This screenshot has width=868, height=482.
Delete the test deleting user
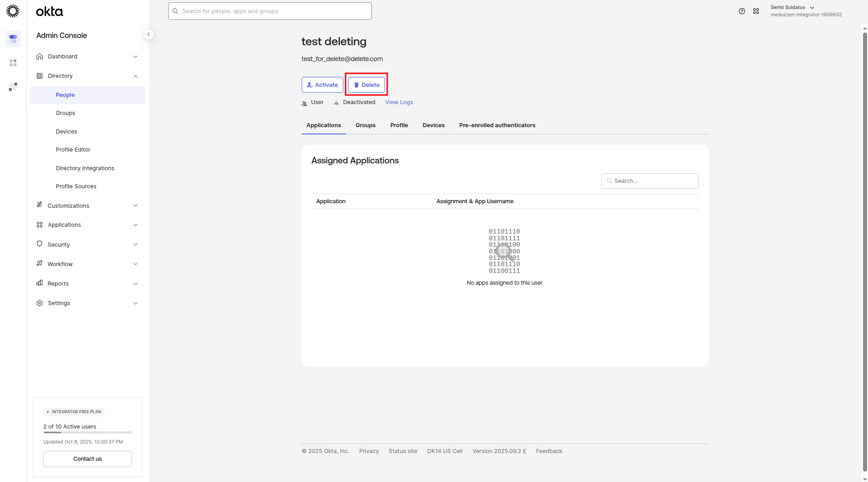point(366,85)
